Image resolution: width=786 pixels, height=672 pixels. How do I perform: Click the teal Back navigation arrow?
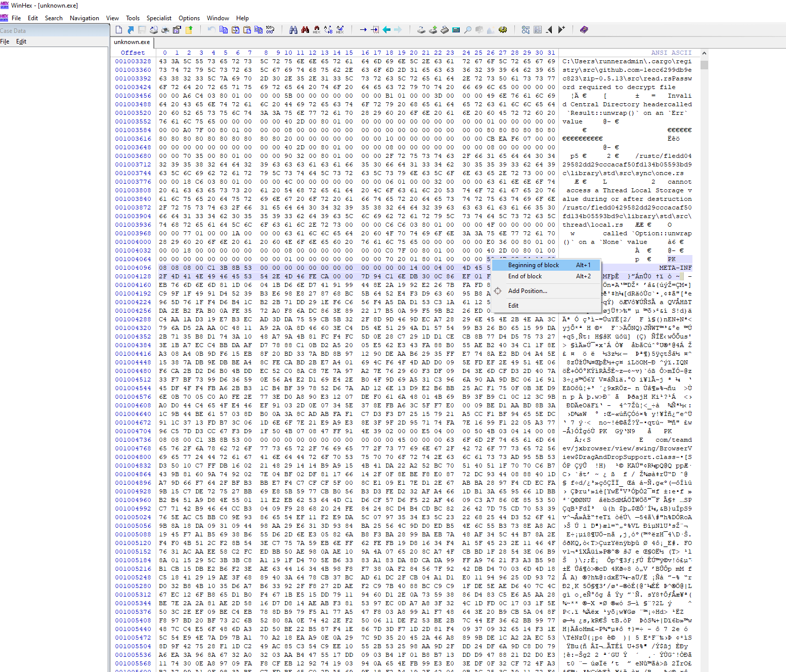coord(386,30)
